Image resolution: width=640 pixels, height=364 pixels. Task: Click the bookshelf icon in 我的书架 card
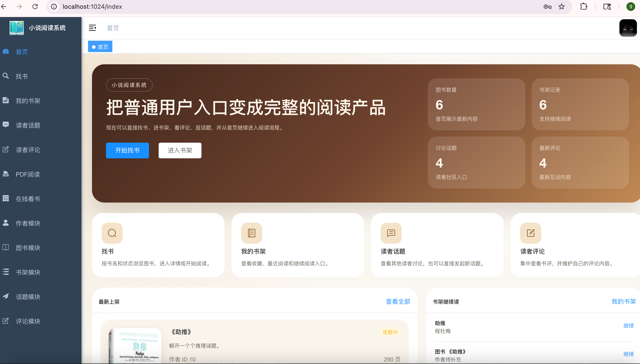[251, 233]
